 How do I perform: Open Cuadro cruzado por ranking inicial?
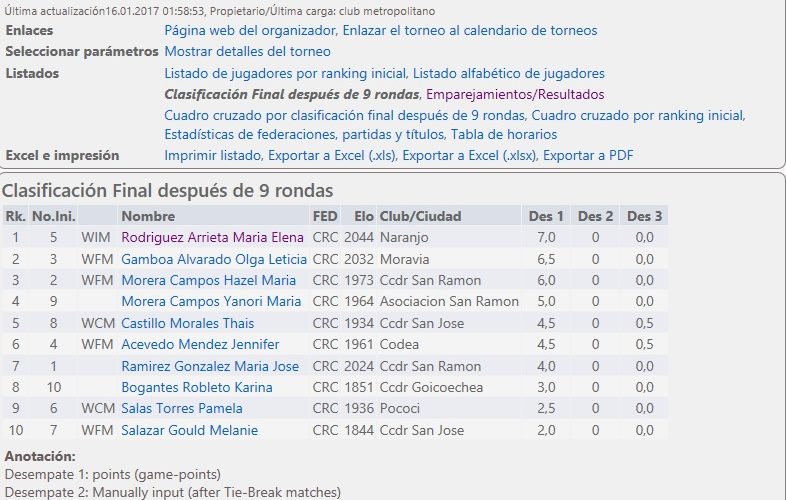pos(638,116)
